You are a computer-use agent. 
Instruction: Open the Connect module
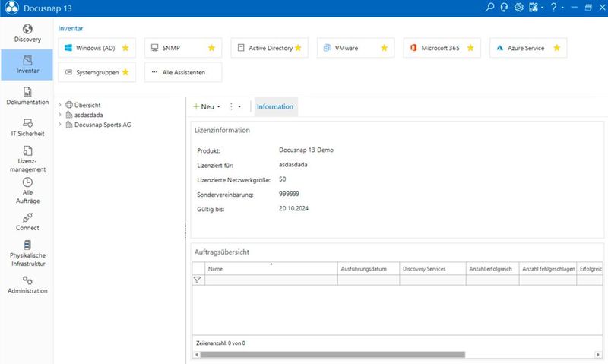(x=27, y=222)
